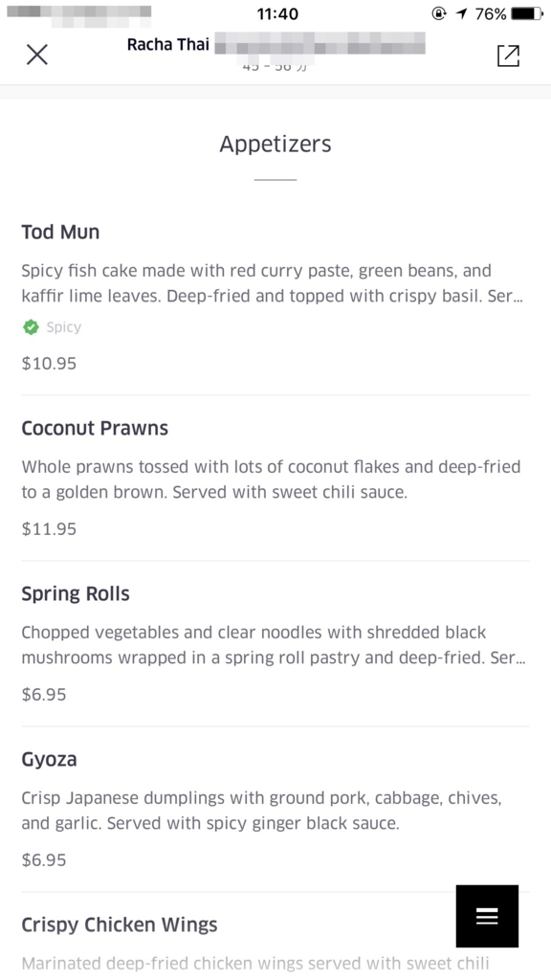Tap the location arrow status icon
551x980 pixels.
(462, 13)
